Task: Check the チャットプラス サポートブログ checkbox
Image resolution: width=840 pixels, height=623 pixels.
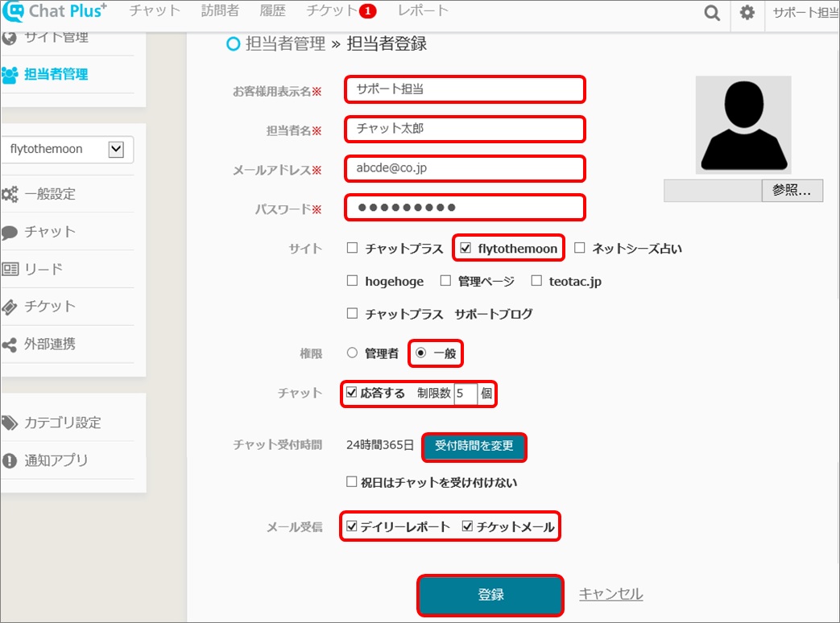Action: tap(352, 313)
